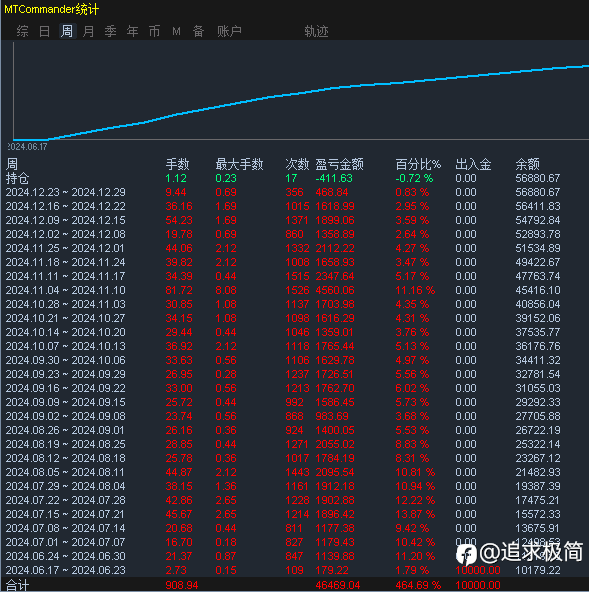
Task: Open the 季 quarterly tab
Action: pos(111,31)
